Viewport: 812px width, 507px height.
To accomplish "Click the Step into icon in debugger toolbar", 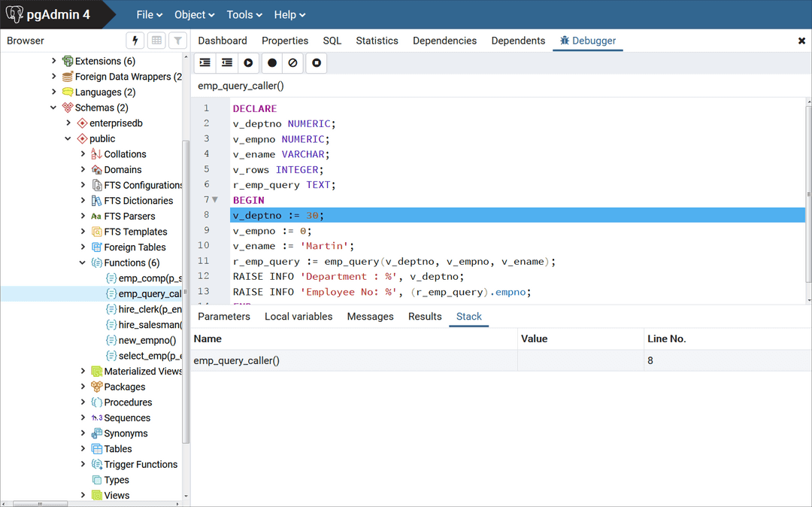I will 205,62.
